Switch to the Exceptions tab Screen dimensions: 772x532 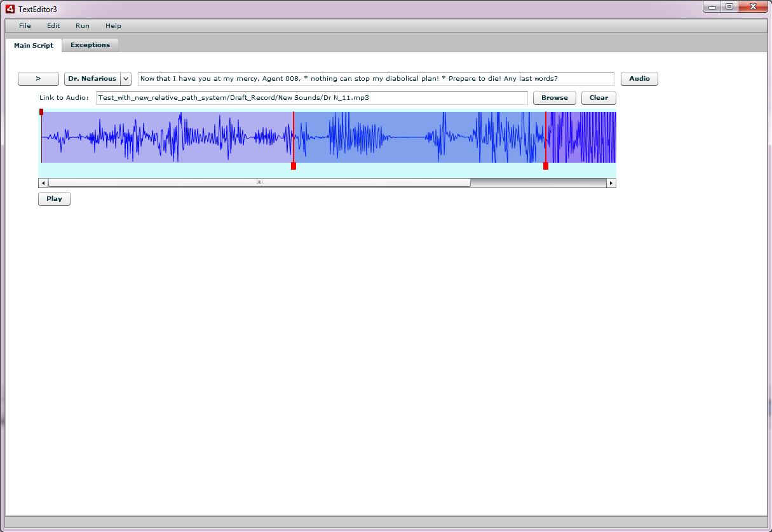90,45
